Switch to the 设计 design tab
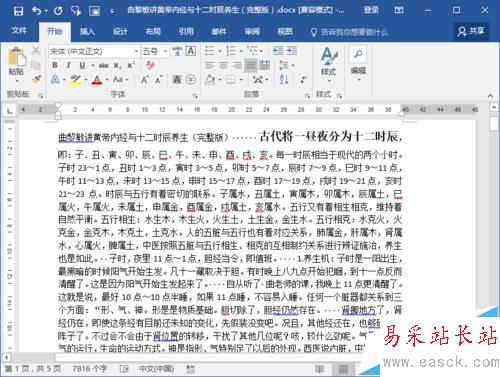 (120, 31)
